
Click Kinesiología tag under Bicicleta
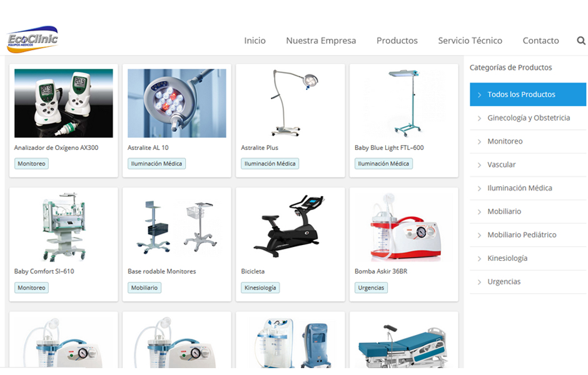pos(260,287)
